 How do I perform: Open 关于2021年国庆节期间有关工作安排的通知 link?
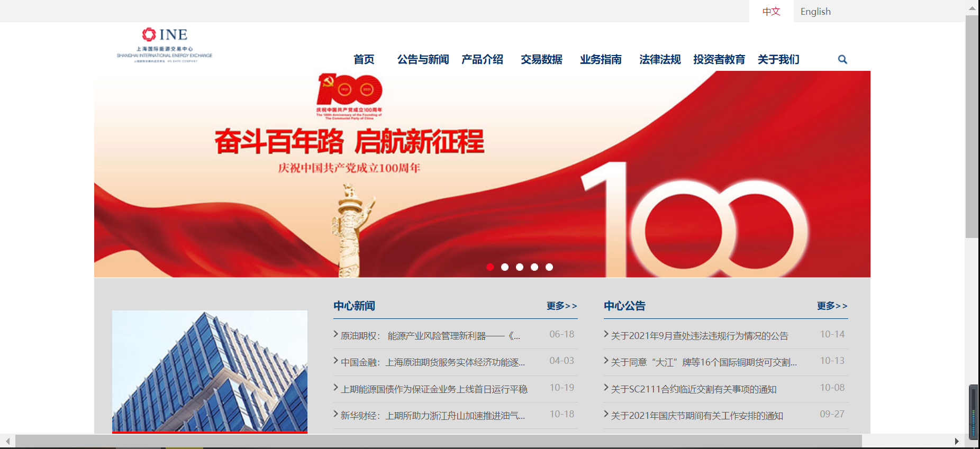click(697, 416)
